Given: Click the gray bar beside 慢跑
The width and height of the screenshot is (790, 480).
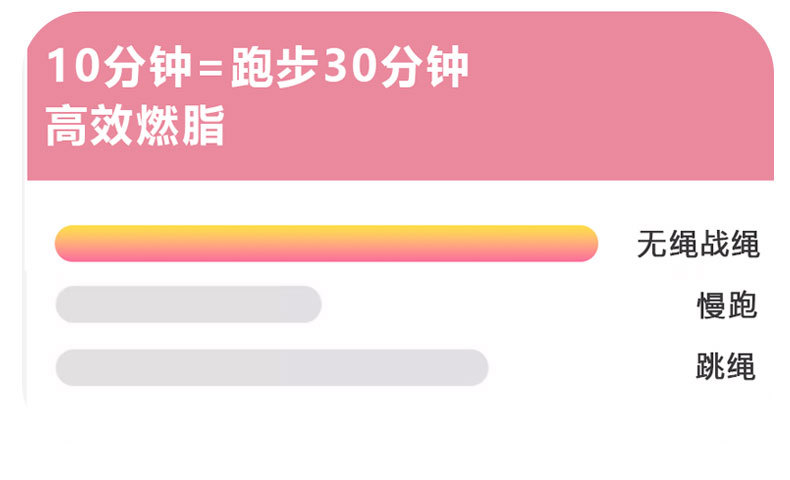Looking at the screenshot, I should [188, 304].
